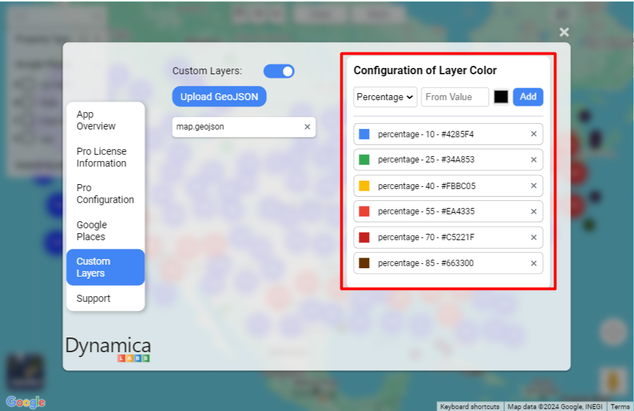This screenshot has width=634, height=411.
Task: Focus the From Value input field
Action: point(455,97)
